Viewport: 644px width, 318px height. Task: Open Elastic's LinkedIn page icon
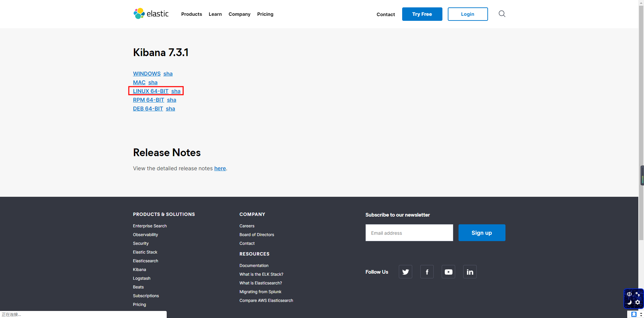470,272
